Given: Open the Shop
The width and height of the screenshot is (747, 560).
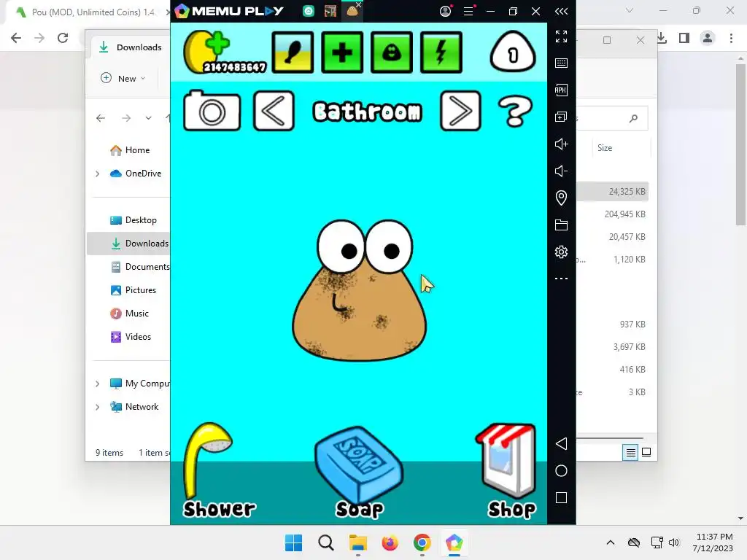Looking at the screenshot, I should click(506, 461).
